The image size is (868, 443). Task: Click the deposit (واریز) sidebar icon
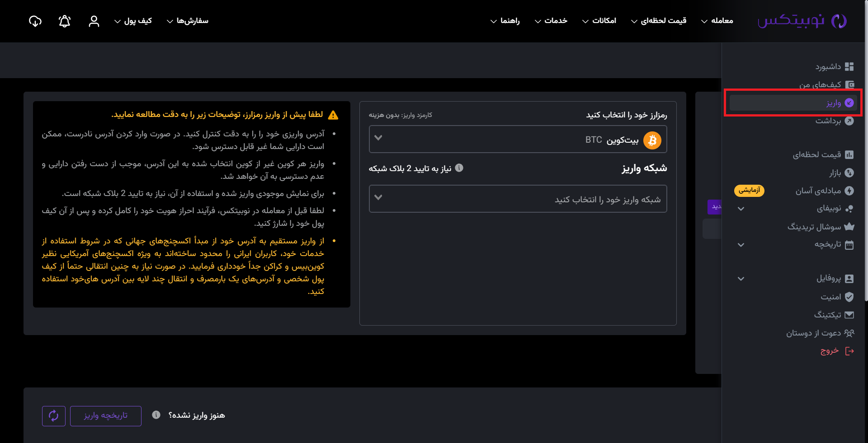pos(849,103)
